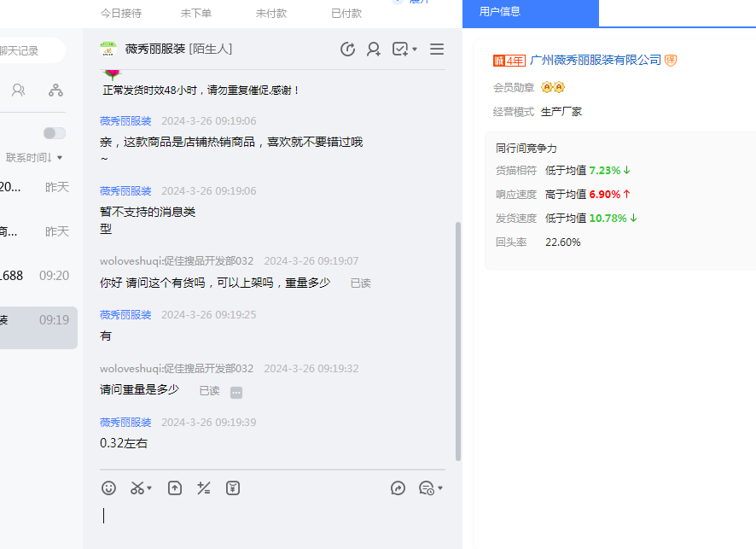Toggle the switch above 联系时间 sort
The height and width of the screenshot is (549, 756).
55,133
